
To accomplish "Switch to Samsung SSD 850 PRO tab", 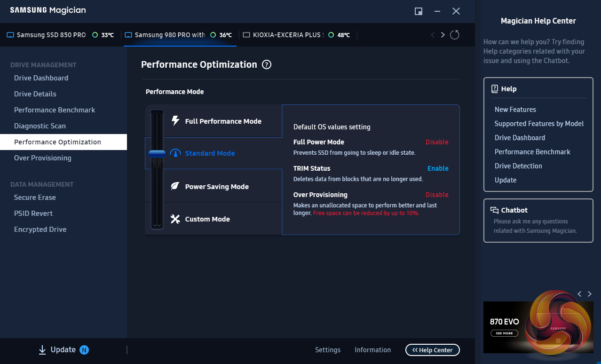I will pos(60,35).
